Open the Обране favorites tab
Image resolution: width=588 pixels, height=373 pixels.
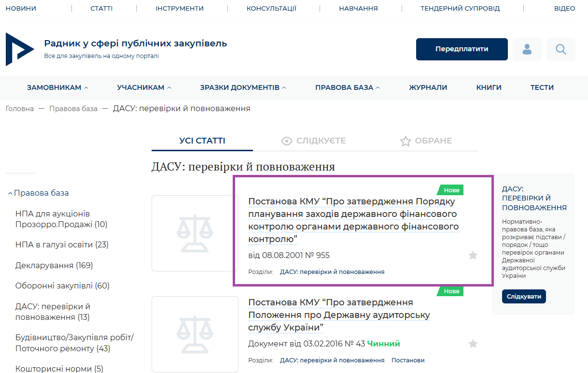tap(426, 141)
